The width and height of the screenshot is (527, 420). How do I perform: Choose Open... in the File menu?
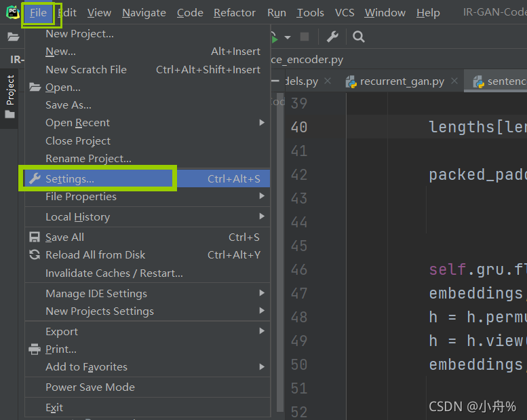click(x=147, y=88)
